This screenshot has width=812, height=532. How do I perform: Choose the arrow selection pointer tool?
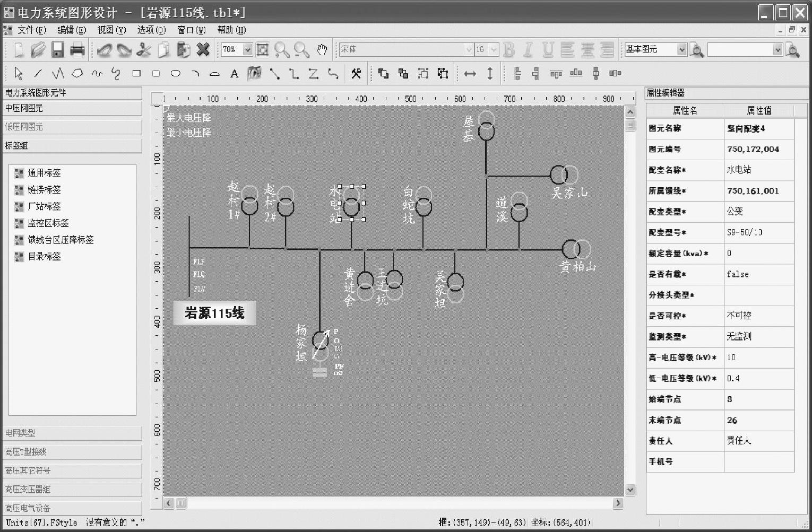(19, 73)
